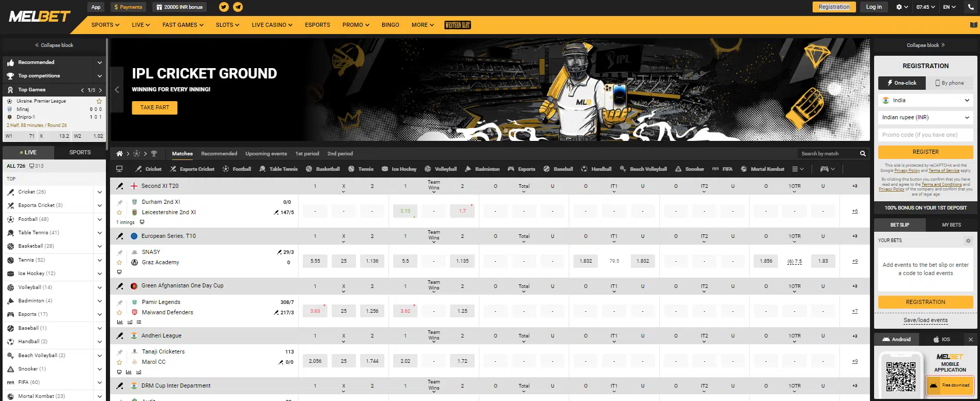
Task: Filter matches by Badminton
Action: pyautogui.click(x=482, y=169)
